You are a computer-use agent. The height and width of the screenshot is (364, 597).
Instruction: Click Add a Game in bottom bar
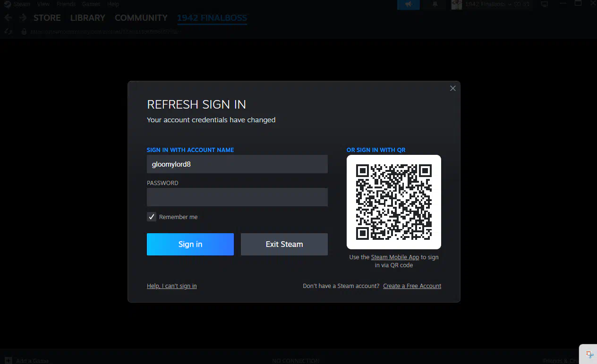click(x=27, y=361)
